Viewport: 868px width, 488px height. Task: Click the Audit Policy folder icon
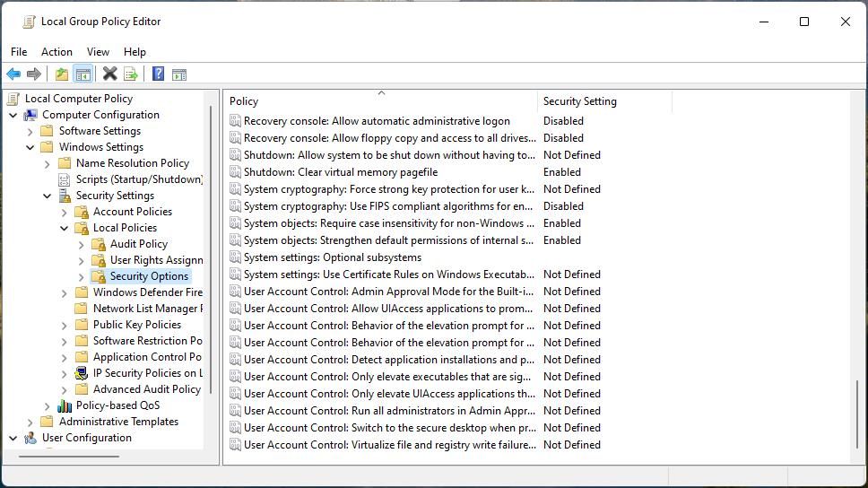click(x=99, y=244)
